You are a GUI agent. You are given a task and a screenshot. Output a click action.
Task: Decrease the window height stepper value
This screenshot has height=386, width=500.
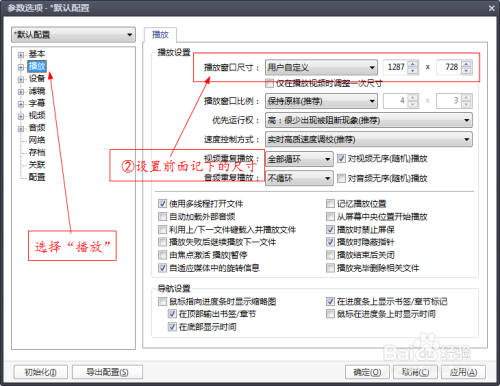[x=467, y=71]
